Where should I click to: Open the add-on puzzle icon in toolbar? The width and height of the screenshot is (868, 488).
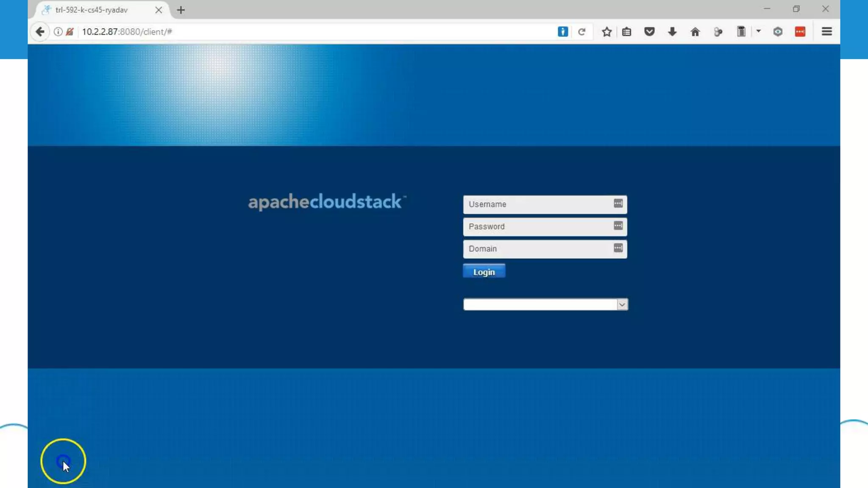[718, 32]
